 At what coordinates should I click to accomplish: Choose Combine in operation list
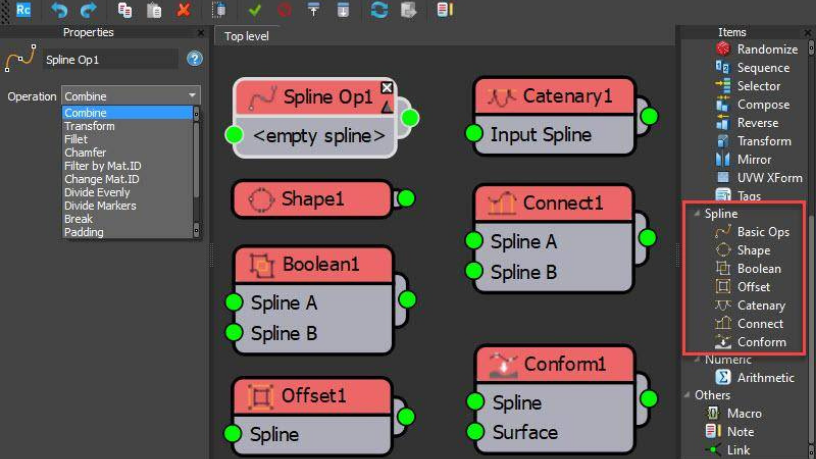point(127,112)
